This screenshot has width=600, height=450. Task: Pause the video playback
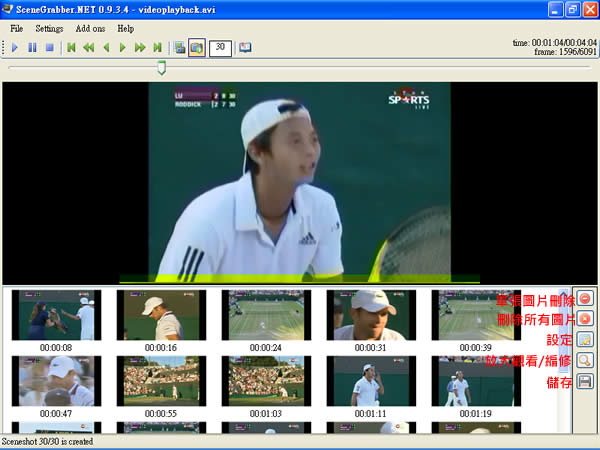pyautogui.click(x=32, y=47)
